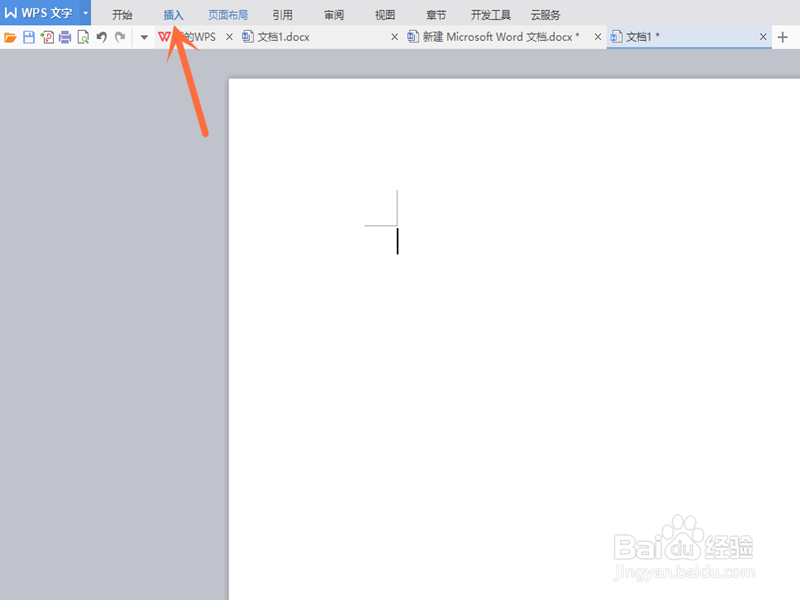Screen dimensions: 800x600
Task: Open the 插入 ribbon tab
Action: point(173,15)
